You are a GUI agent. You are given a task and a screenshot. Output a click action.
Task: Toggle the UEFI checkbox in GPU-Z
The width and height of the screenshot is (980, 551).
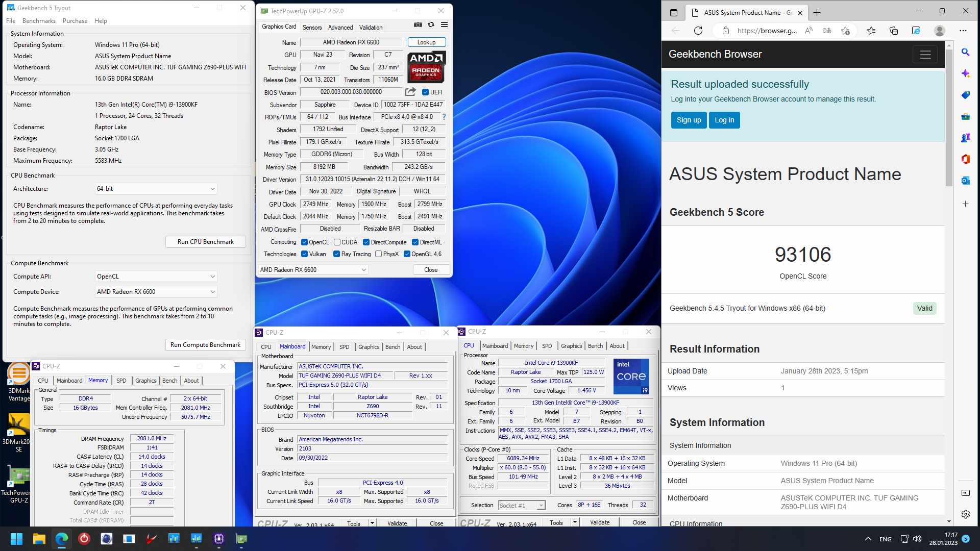[425, 92]
